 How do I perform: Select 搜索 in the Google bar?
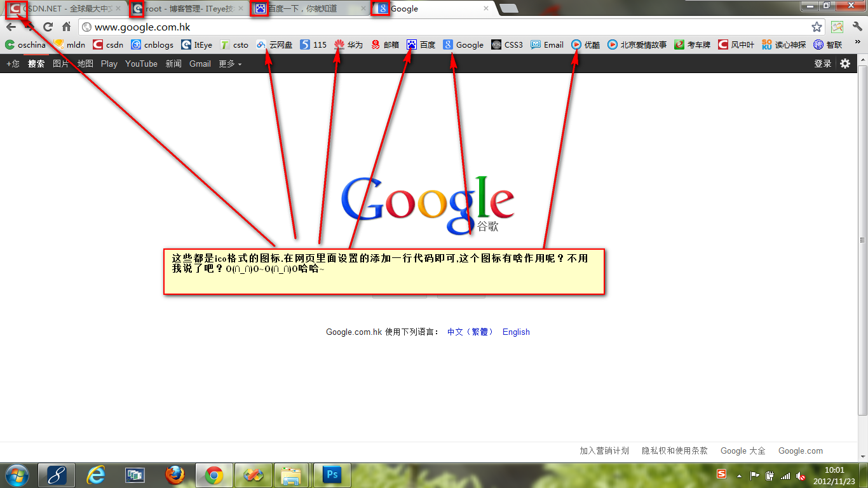pos(36,64)
